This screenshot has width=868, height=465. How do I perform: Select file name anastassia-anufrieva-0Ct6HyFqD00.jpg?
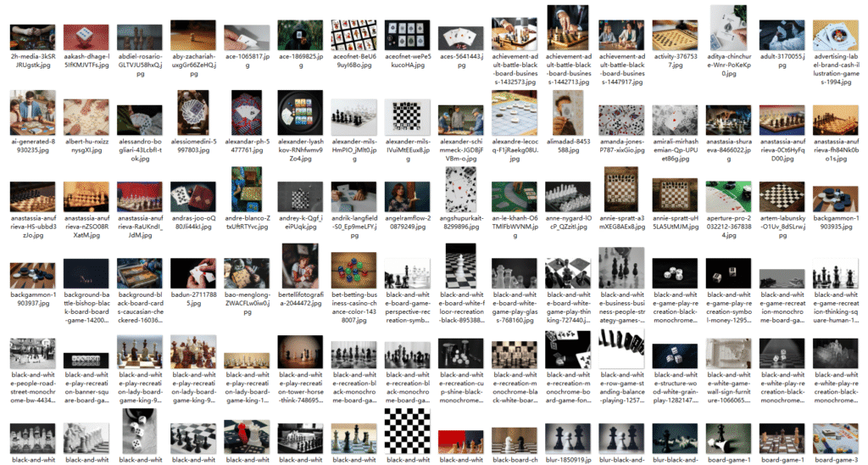coord(782,149)
